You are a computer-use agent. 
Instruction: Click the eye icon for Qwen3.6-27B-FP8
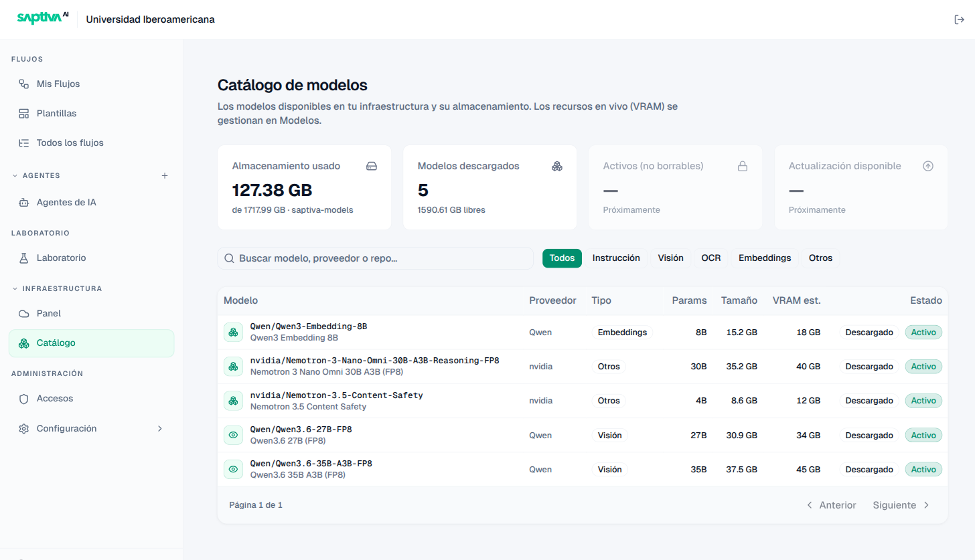233,435
